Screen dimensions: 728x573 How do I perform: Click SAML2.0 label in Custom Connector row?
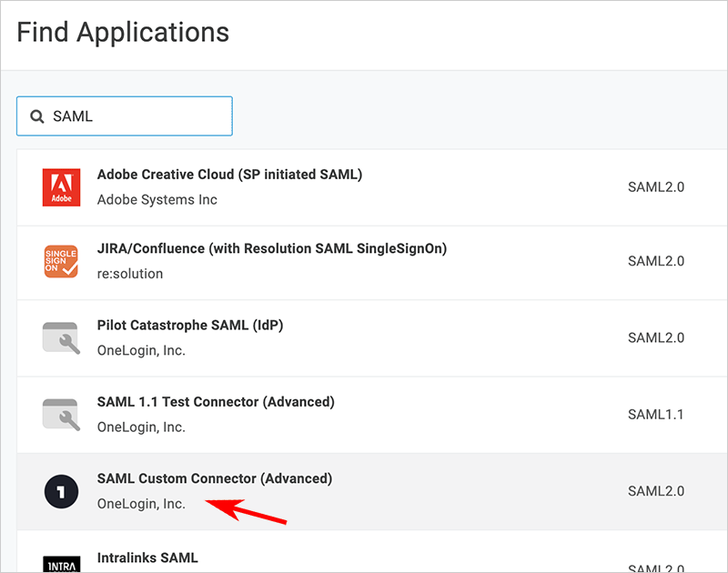coord(655,491)
